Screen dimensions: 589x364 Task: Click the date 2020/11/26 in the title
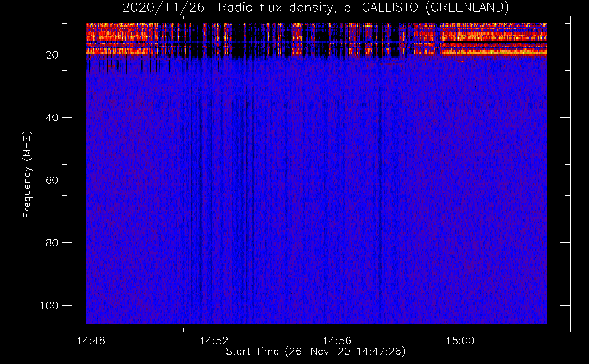(163, 7)
